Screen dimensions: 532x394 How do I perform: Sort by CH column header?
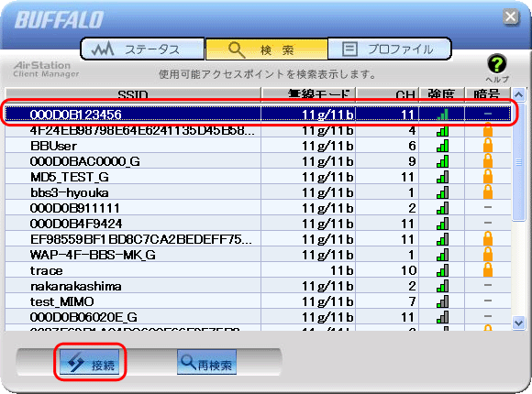387,94
